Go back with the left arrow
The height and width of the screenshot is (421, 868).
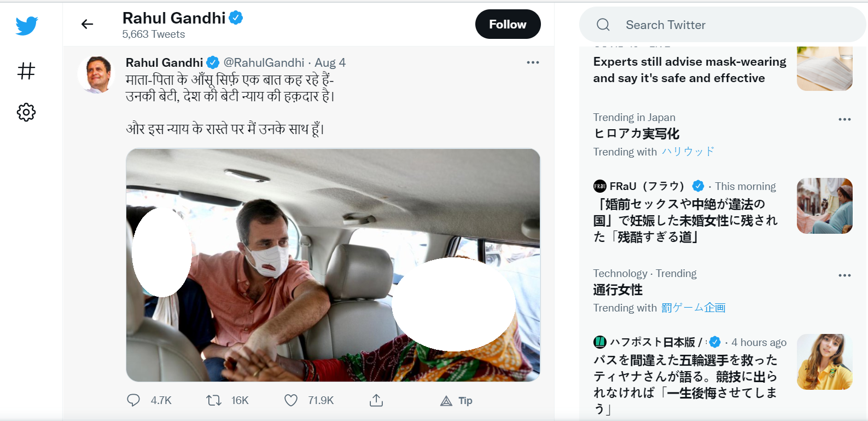tap(88, 24)
